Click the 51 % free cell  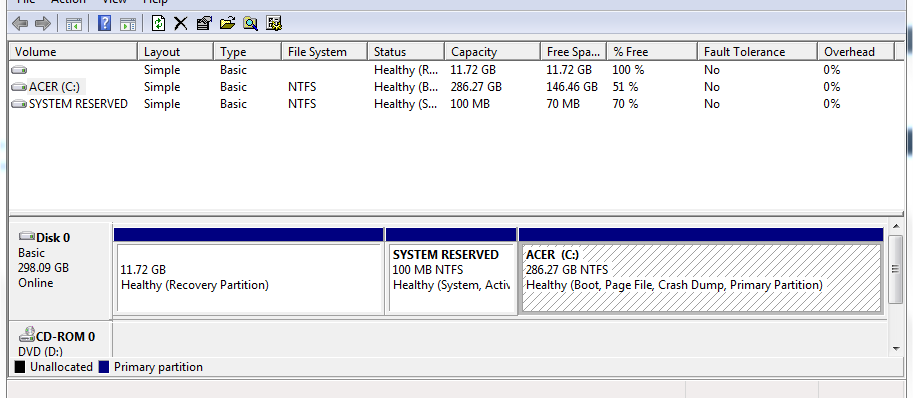click(x=625, y=87)
